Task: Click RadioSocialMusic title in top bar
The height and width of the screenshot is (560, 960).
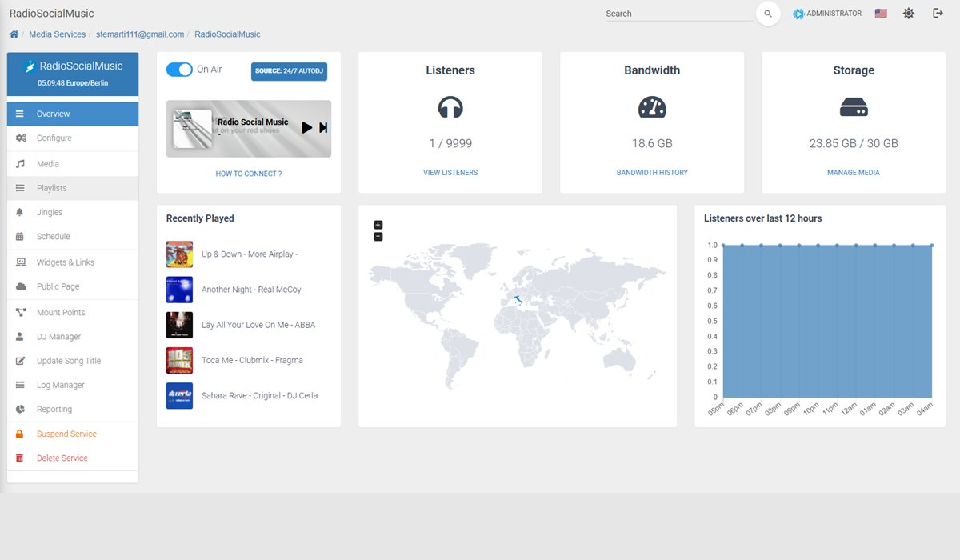Action: point(51,14)
